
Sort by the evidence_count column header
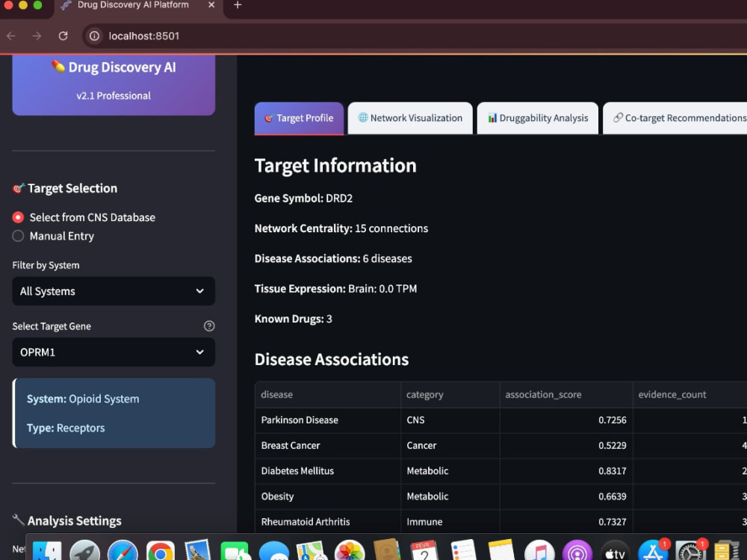689,395
